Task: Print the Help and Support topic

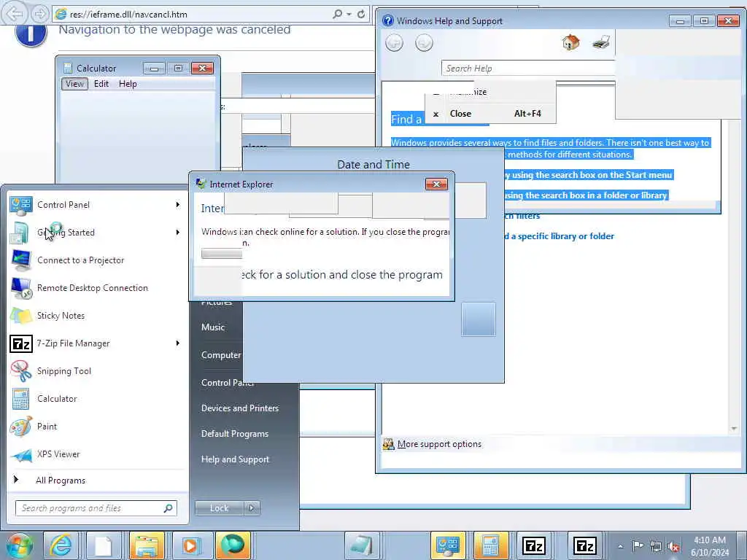Action: pos(601,43)
